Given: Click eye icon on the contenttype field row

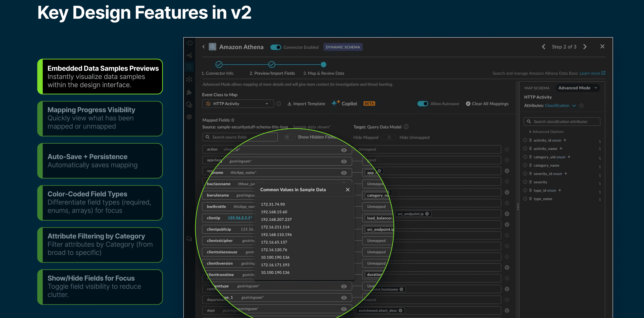Looking at the screenshot, I should 344,286.
